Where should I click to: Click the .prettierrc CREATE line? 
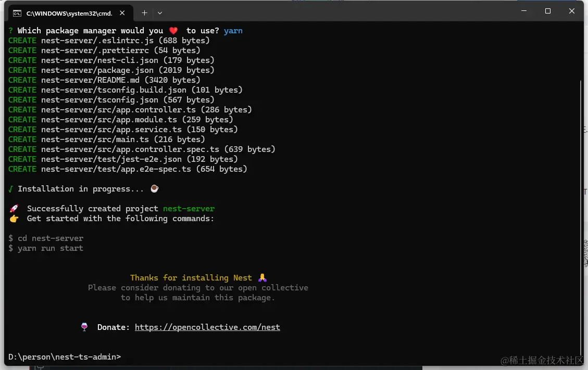coord(104,50)
